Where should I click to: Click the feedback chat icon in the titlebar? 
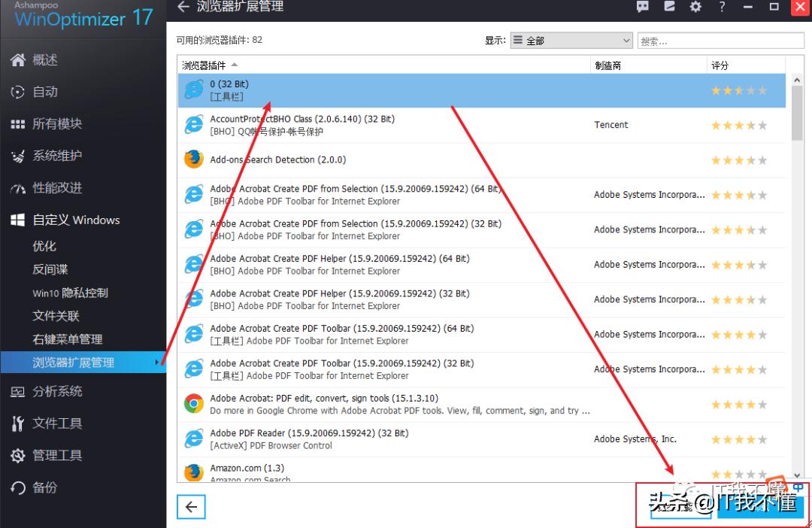point(642,8)
